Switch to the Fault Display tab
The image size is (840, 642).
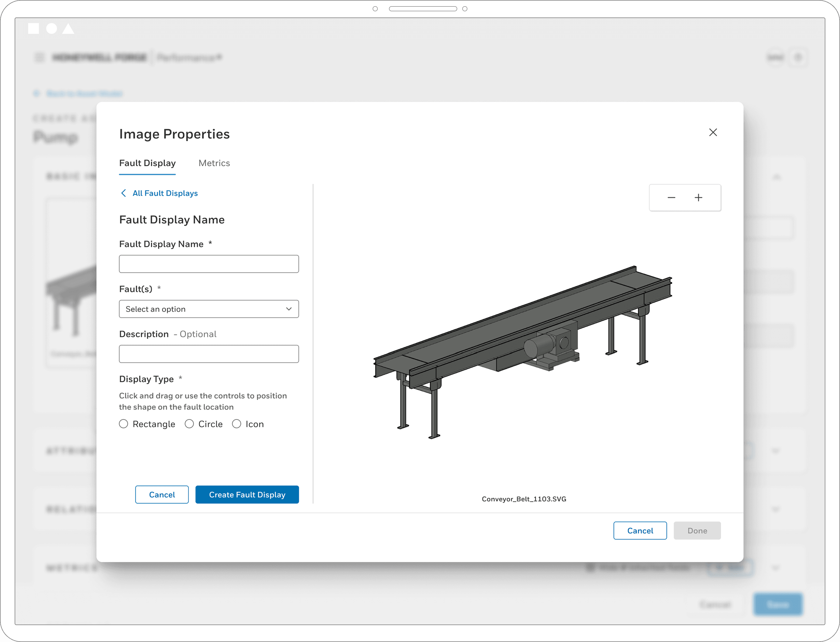pos(147,163)
